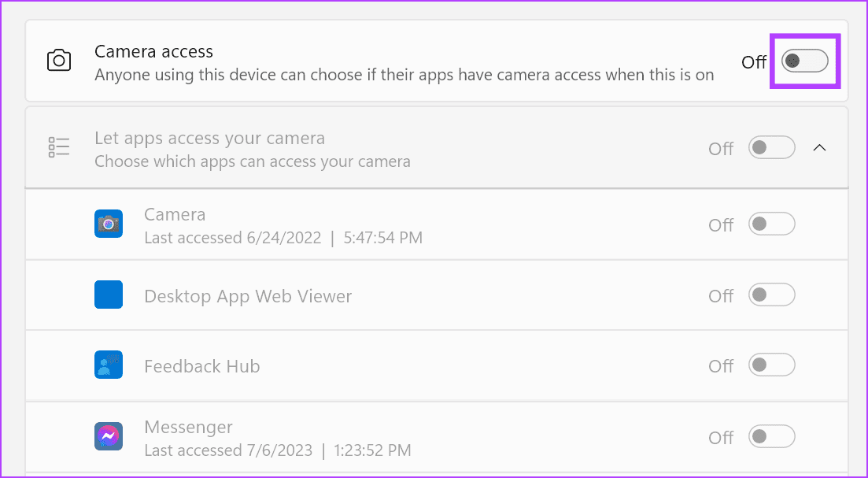
Task: Enable camera access for Feedback Hub
Action: [x=771, y=365]
